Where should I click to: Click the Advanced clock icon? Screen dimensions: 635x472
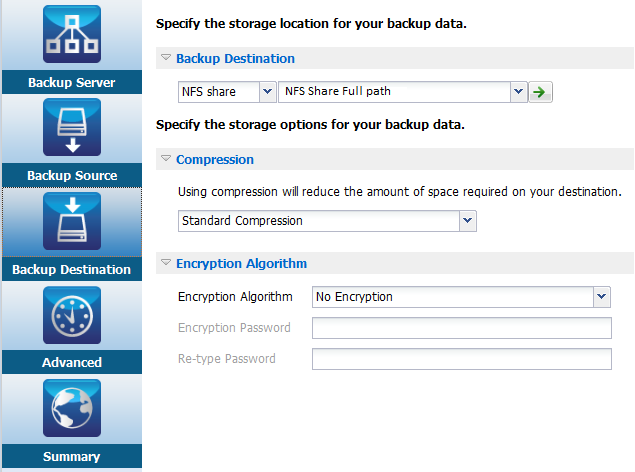pos(71,315)
